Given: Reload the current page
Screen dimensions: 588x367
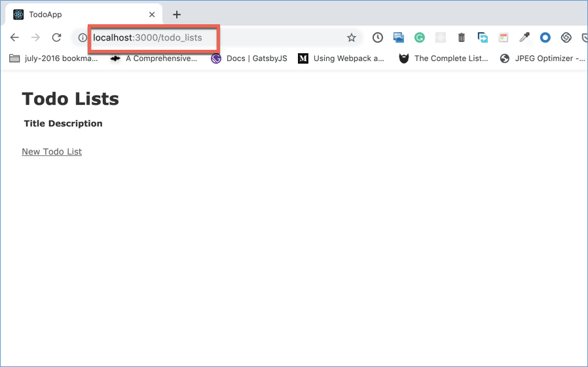Looking at the screenshot, I should coord(57,37).
